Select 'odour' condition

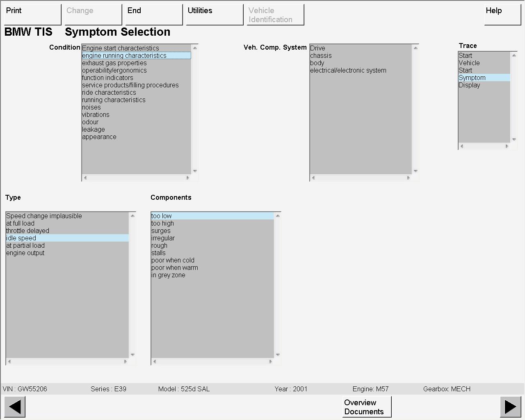[x=136, y=122]
